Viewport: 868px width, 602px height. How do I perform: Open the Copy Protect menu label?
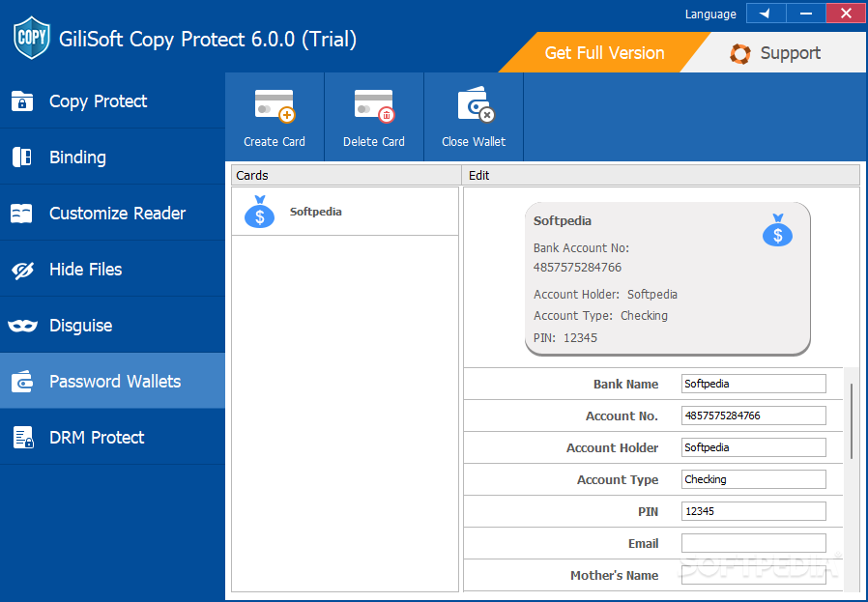(98, 101)
